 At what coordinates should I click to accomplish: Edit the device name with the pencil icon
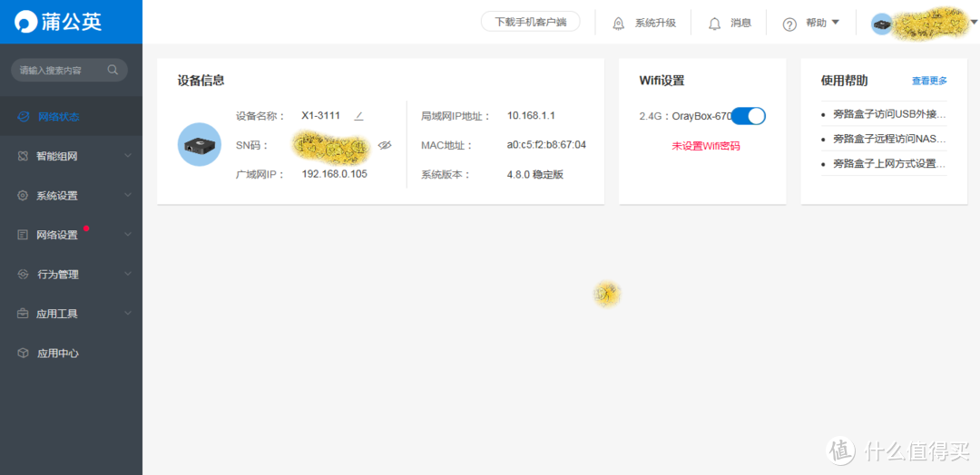click(358, 115)
